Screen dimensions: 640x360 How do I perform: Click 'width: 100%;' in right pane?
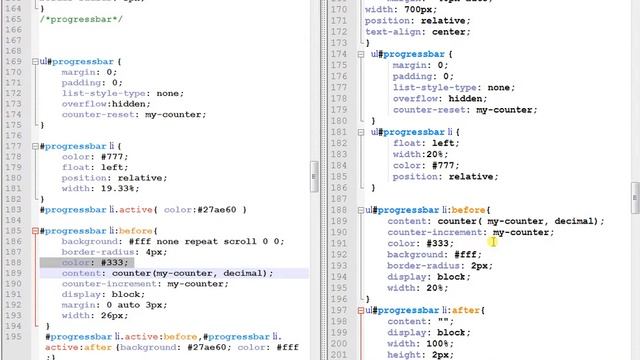point(420,344)
